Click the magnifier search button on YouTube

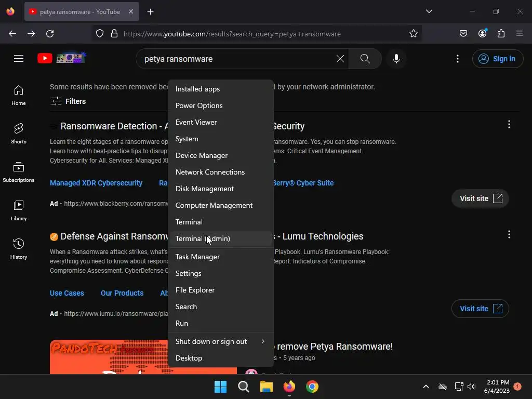365,59
